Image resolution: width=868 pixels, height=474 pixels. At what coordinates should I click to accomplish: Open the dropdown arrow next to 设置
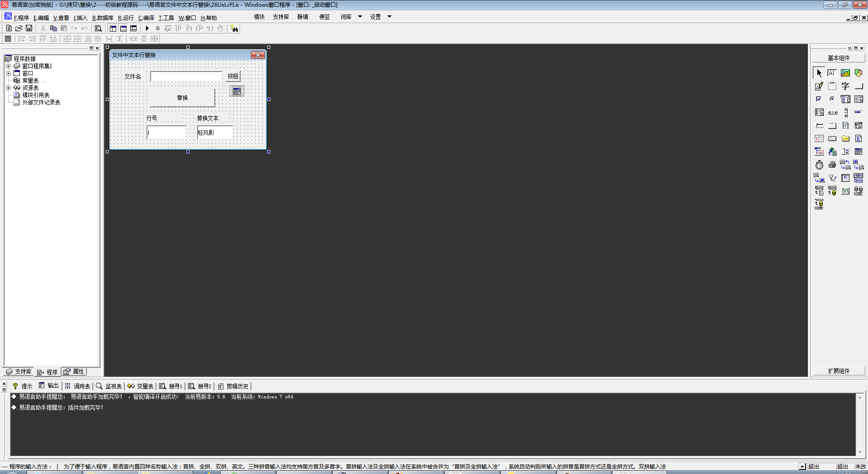tap(389, 17)
